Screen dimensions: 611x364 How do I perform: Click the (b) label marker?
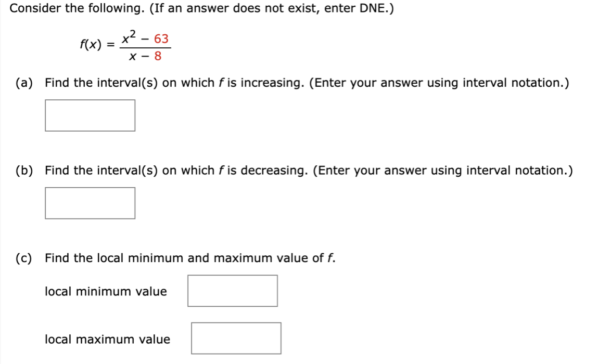coord(23,170)
